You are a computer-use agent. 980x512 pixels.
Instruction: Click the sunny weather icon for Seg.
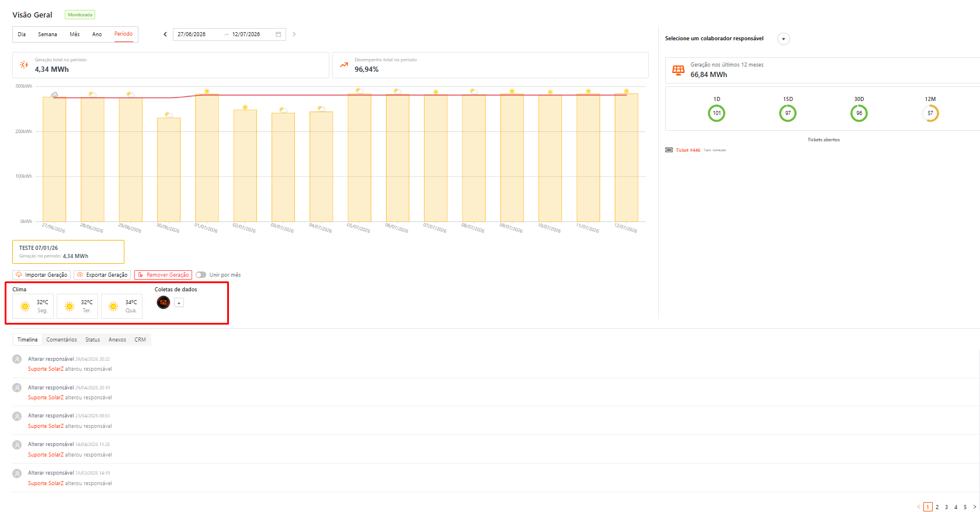[25, 306]
